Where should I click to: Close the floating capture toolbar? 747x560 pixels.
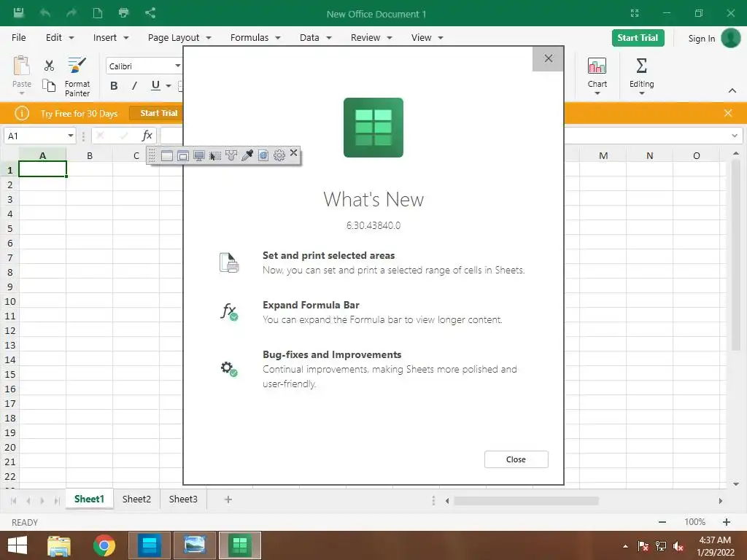(293, 153)
